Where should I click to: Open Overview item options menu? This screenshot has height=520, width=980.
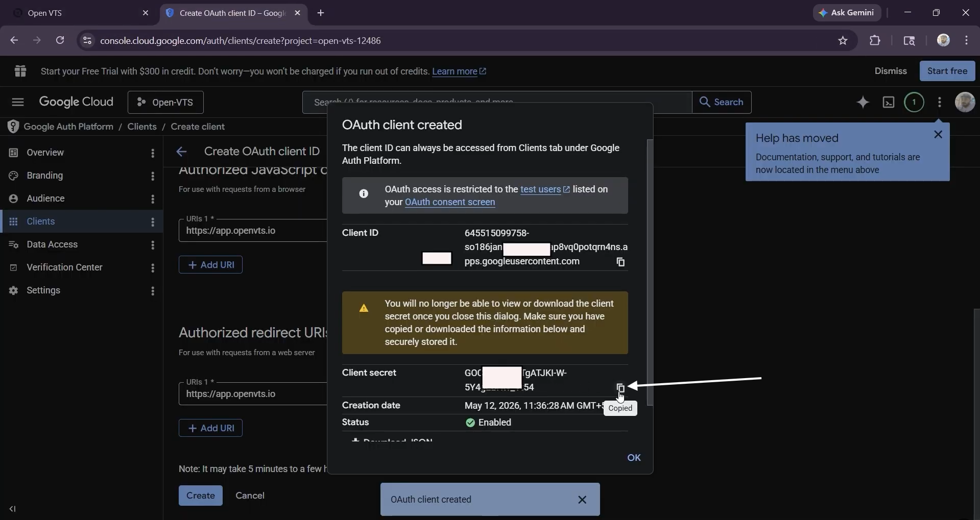[x=153, y=153]
